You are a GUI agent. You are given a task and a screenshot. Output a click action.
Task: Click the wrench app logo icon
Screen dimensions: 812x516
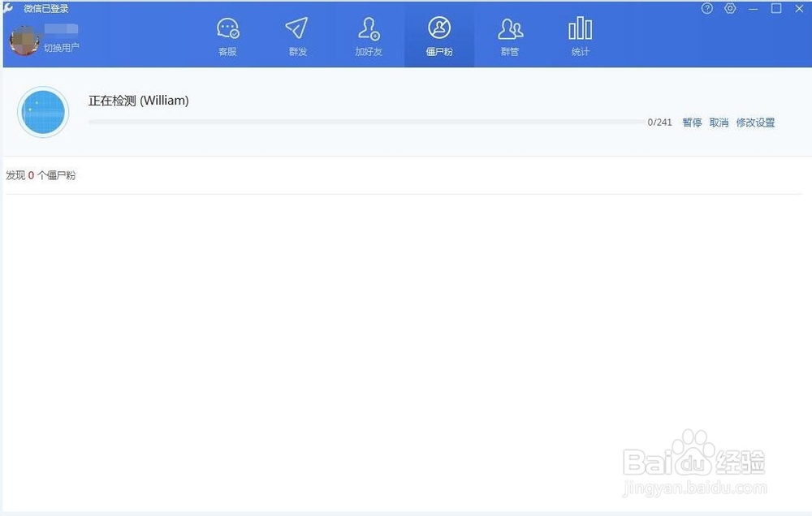(8, 8)
